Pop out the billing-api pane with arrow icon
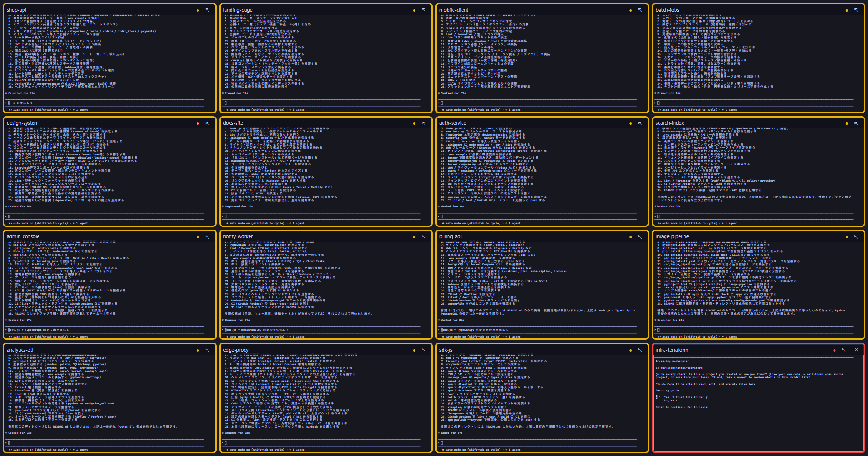868x456 pixels. [x=640, y=236]
